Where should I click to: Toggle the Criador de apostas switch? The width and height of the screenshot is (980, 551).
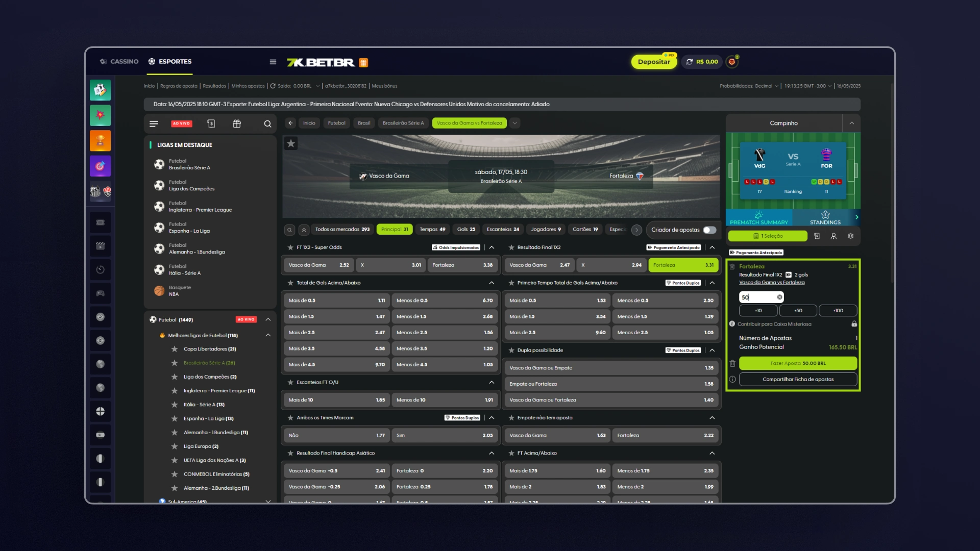(x=709, y=230)
